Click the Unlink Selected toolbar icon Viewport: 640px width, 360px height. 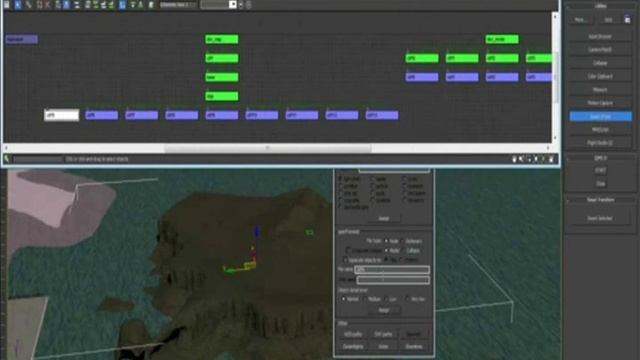point(39,4)
